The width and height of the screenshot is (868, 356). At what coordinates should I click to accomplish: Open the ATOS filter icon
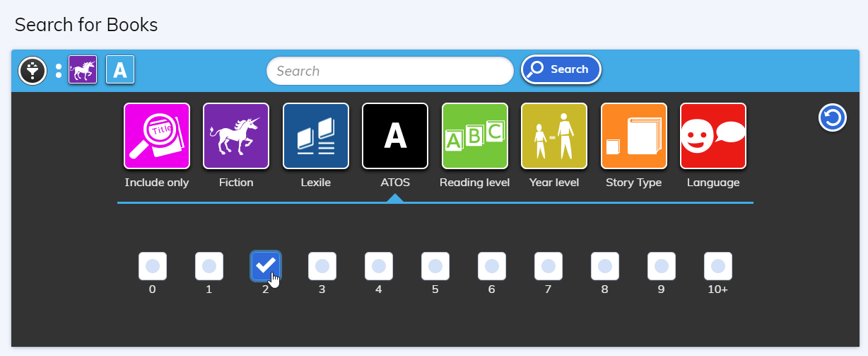[395, 136]
